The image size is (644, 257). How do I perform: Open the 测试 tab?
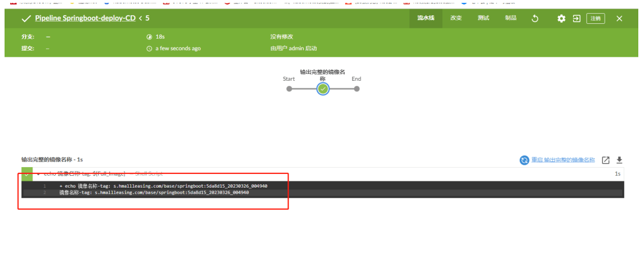(483, 18)
